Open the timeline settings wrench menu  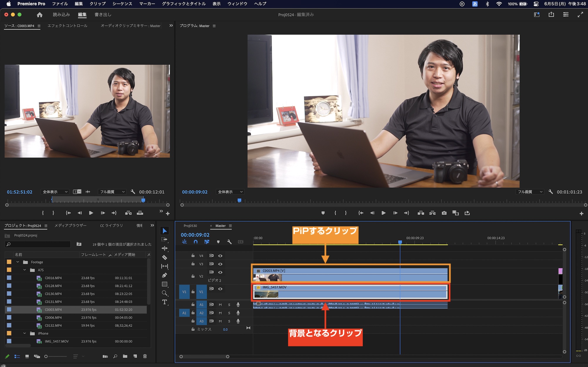[x=229, y=242]
